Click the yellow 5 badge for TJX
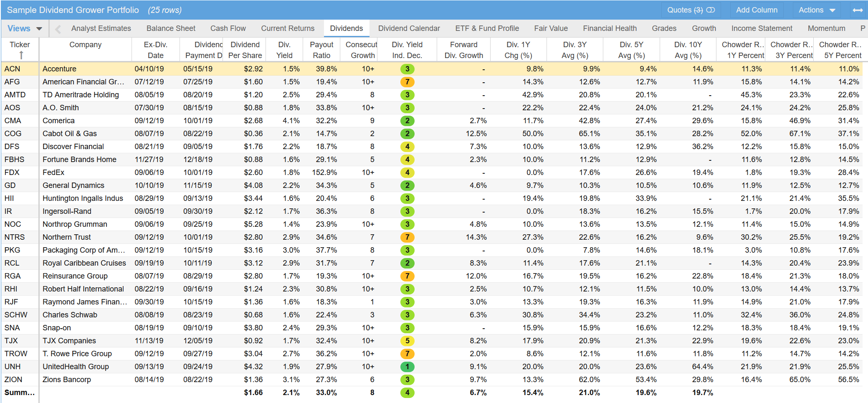 pos(407,341)
